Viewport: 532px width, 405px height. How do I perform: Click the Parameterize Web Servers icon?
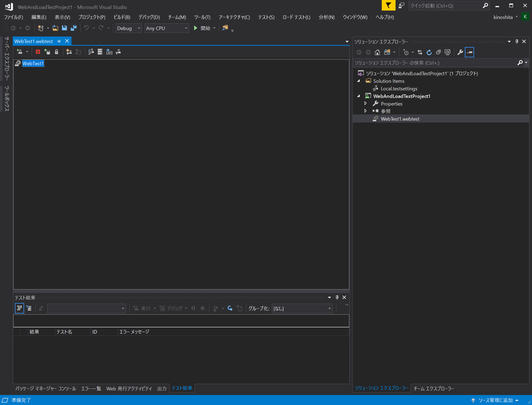69,52
